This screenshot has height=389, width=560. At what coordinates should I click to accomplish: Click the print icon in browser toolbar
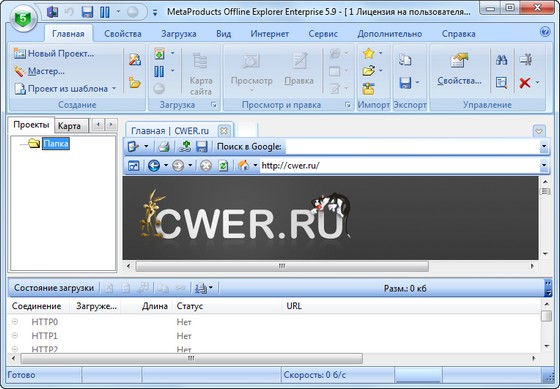coord(164,146)
